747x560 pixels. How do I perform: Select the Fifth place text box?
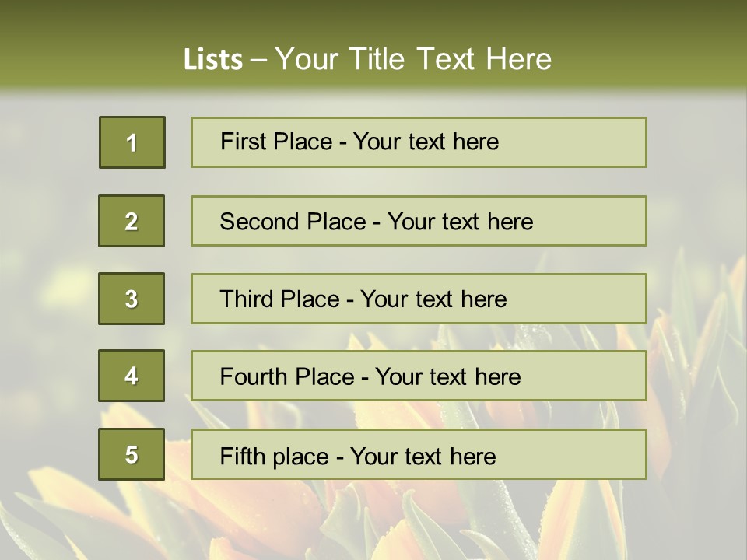419,454
